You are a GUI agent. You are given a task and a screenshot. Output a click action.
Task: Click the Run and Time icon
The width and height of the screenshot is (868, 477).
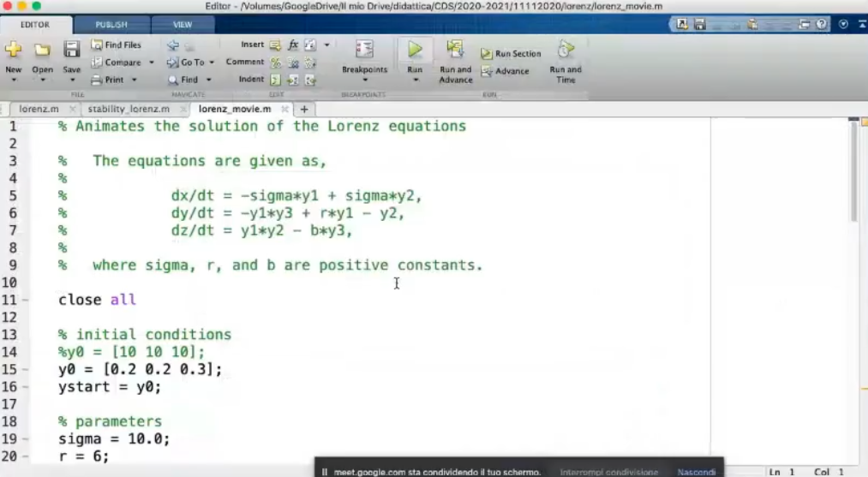(566, 50)
